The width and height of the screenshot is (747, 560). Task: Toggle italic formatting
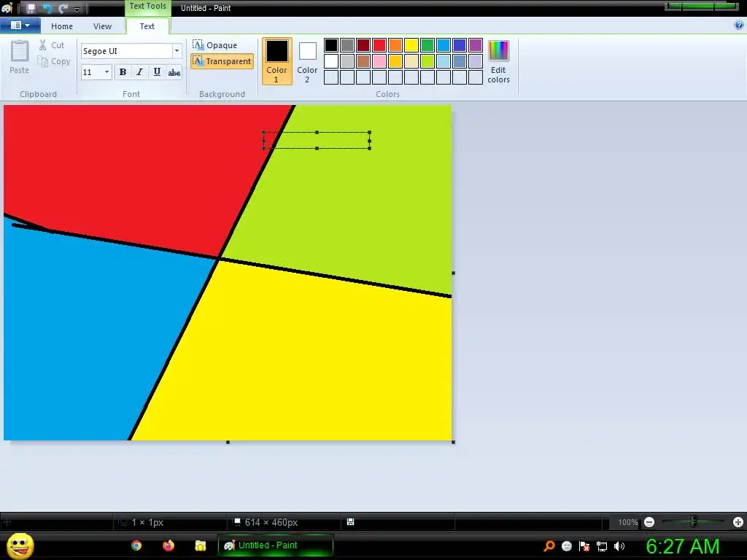139,72
